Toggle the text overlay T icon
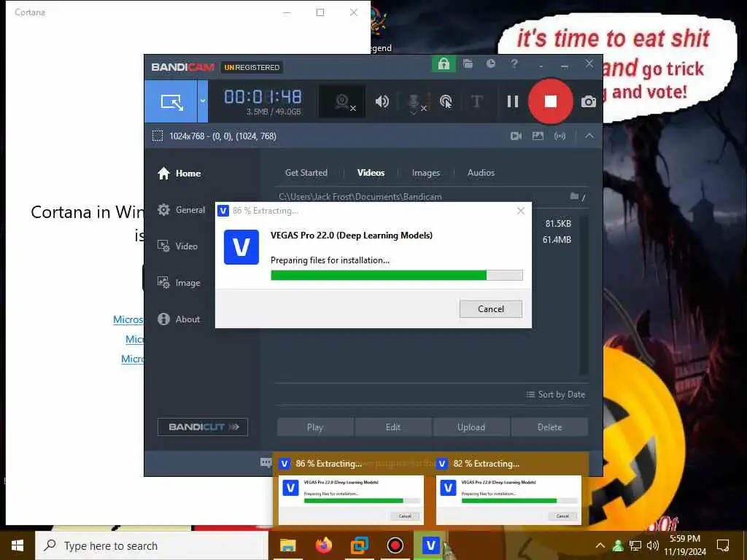 click(476, 101)
